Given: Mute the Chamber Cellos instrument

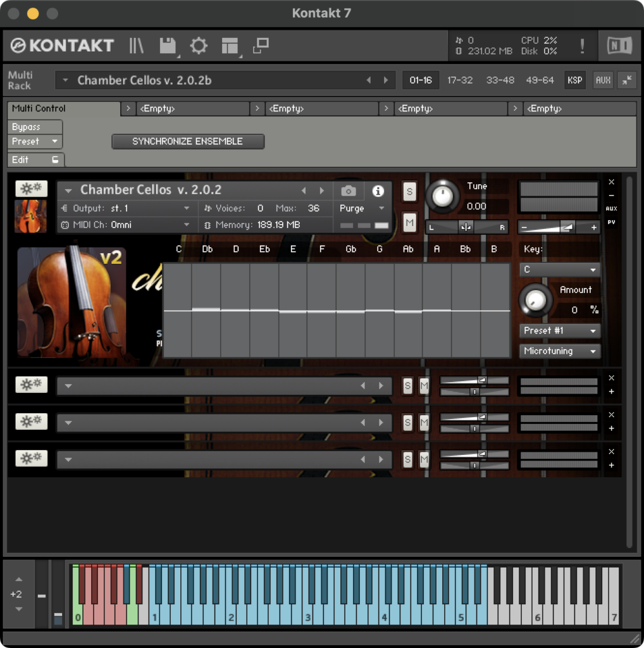Looking at the screenshot, I should pyautogui.click(x=409, y=223).
